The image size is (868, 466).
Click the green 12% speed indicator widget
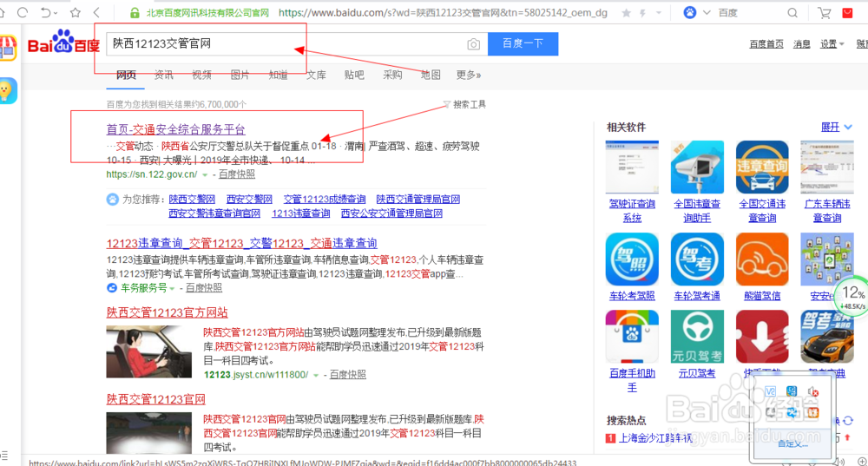(852, 296)
